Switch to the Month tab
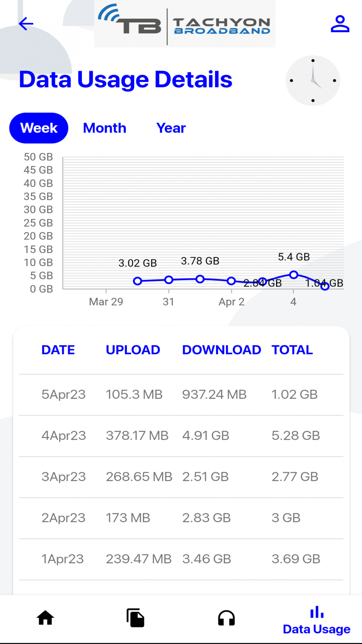Screen dimensions: 362x644 click(x=105, y=128)
